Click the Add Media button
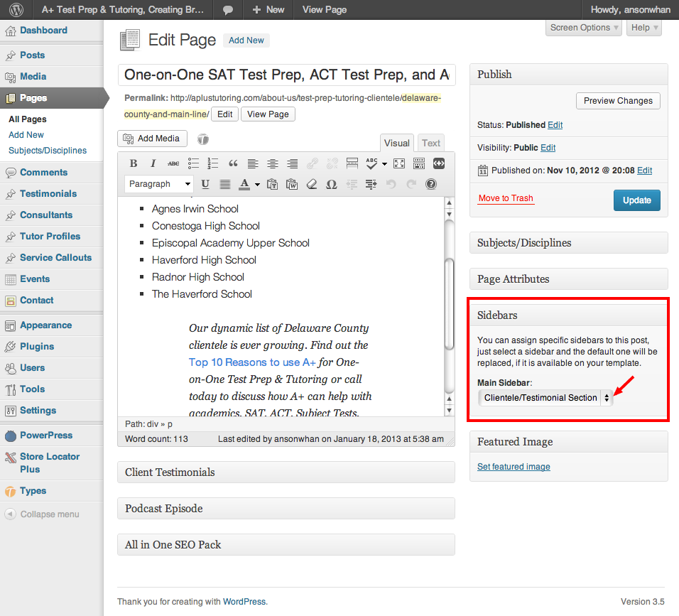 (x=152, y=139)
